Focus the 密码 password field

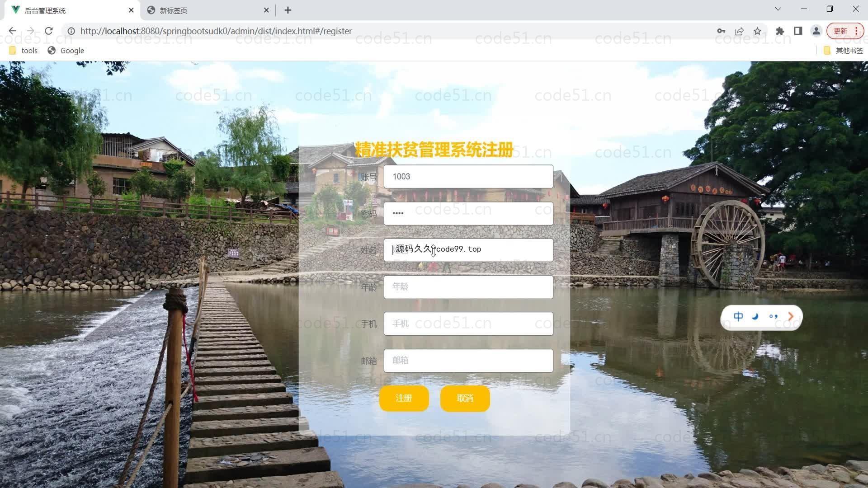point(468,213)
